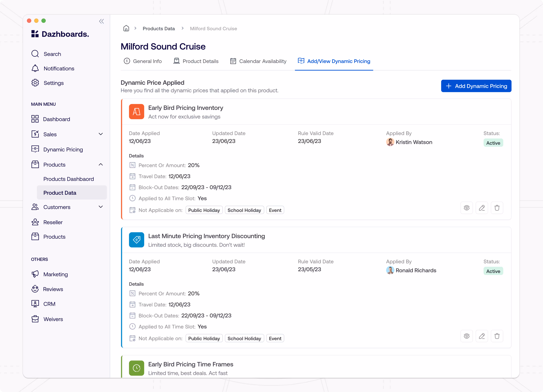Image resolution: width=543 pixels, height=392 pixels.
Task: View Early Bird Pricing Inventory with eye icon
Action: (466, 208)
